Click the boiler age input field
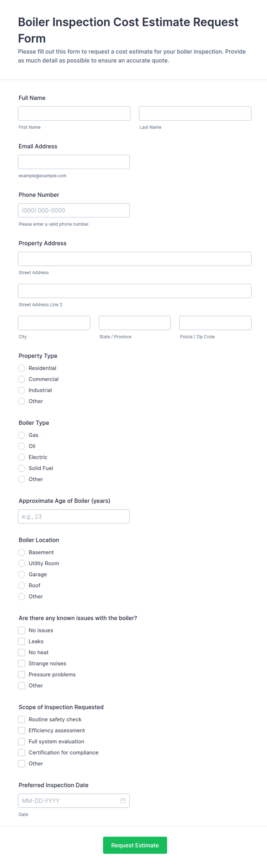267x868 pixels. 73,516
